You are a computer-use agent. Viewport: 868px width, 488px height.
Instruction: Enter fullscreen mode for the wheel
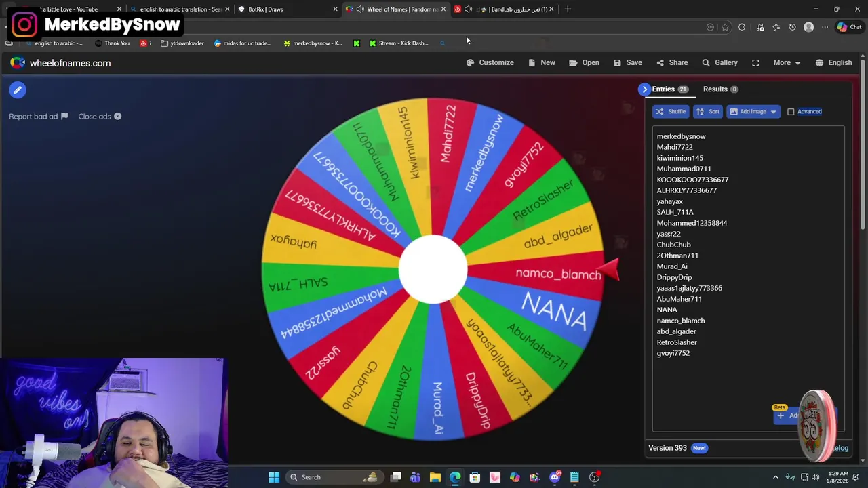[755, 62]
